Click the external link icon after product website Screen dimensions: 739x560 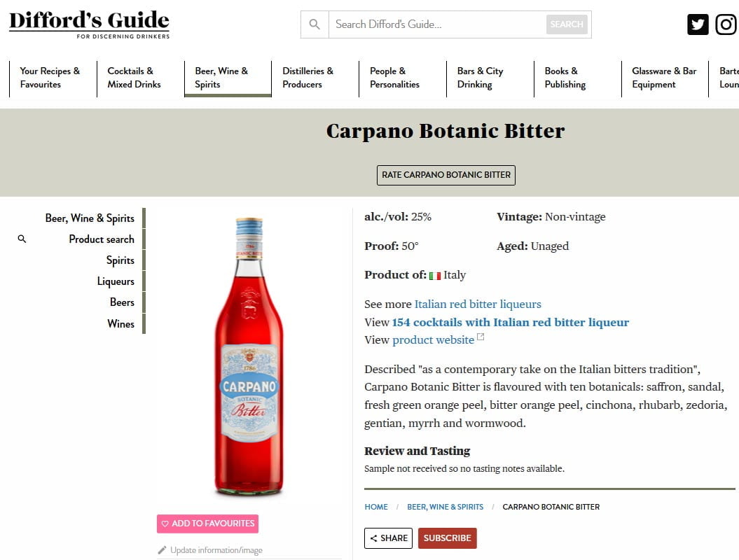pyautogui.click(x=481, y=337)
